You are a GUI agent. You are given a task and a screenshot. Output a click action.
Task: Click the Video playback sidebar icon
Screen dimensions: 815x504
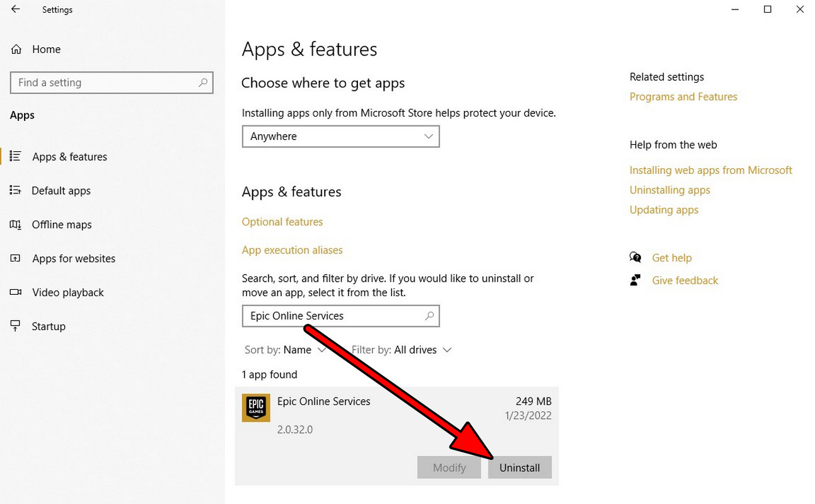coord(14,292)
